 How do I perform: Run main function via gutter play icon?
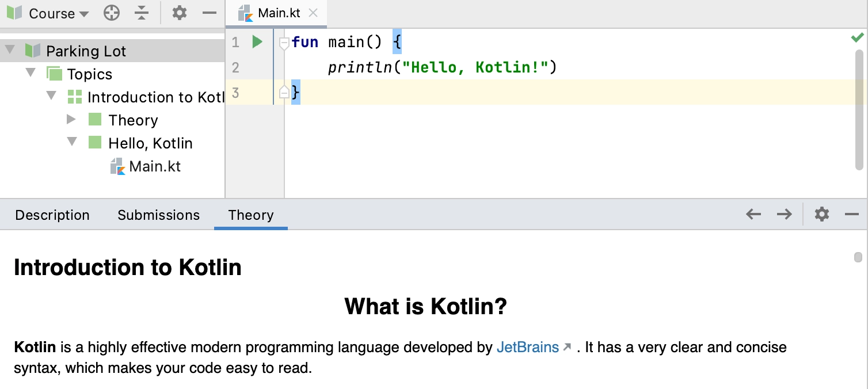click(x=257, y=41)
